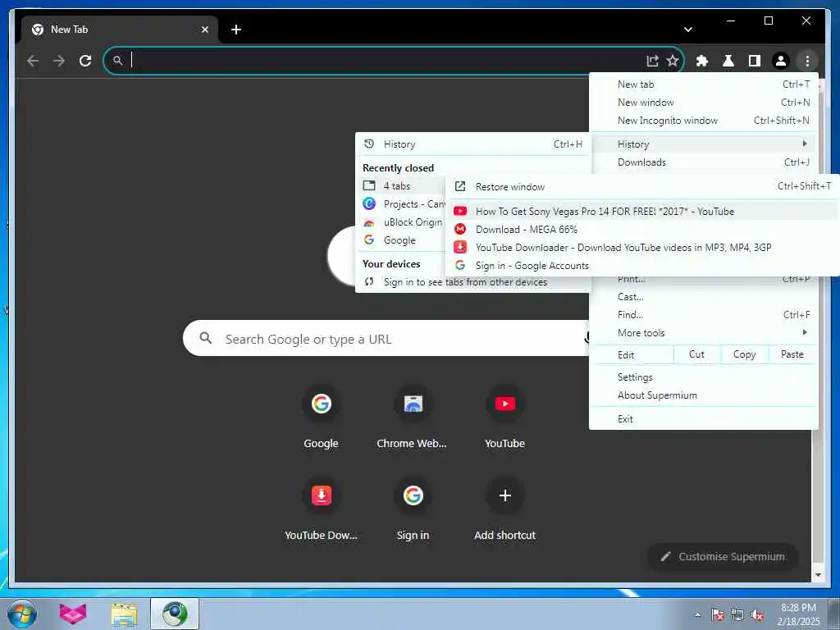Choose New window from menu
This screenshot has width=840, height=630.
point(703,103)
